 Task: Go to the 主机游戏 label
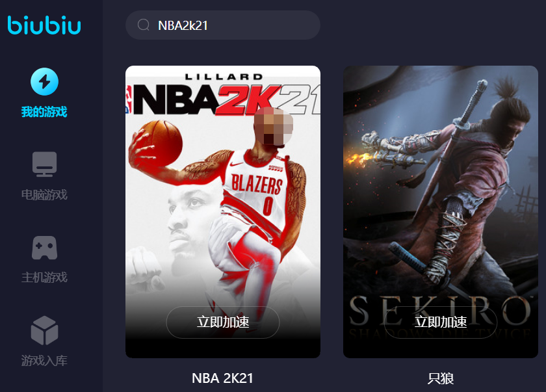click(x=44, y=278)
